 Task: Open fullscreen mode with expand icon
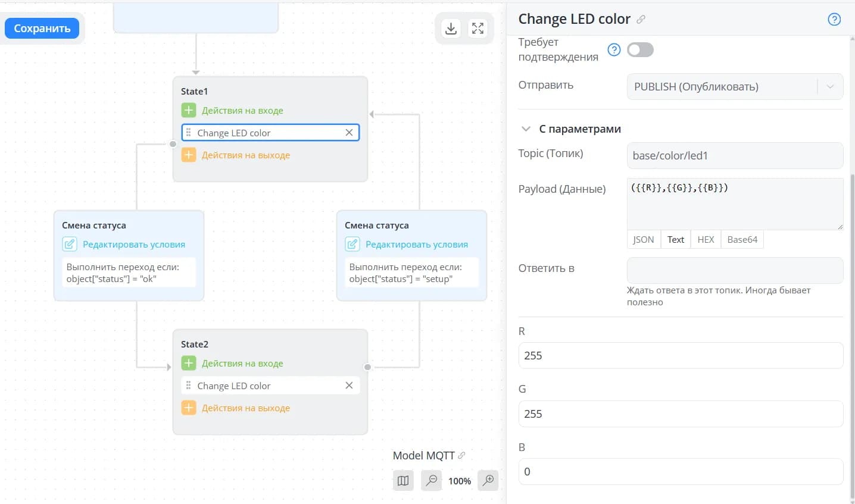[x=478, y=28]
